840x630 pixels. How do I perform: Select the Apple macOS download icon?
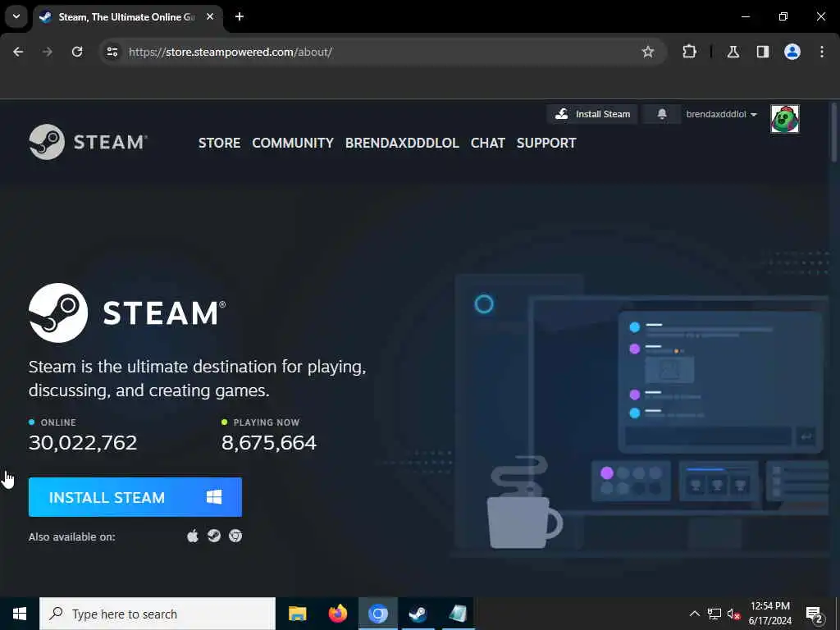tap(193, 536)
